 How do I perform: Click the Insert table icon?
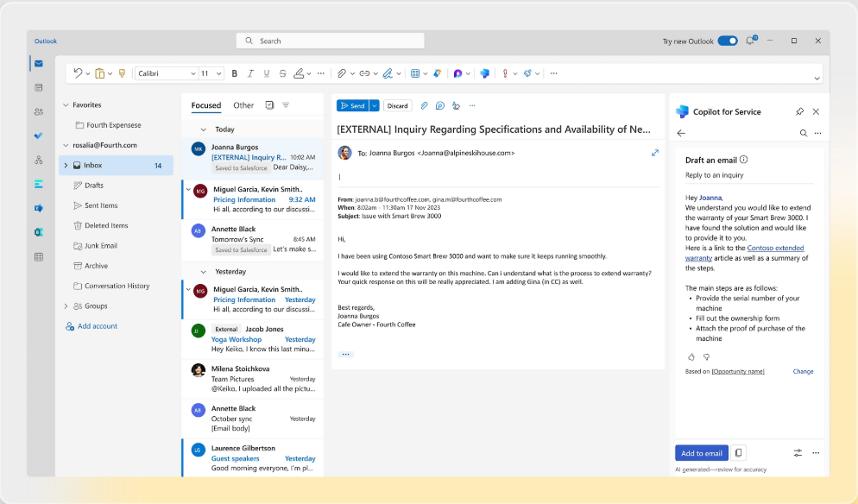tap(415, 73)
